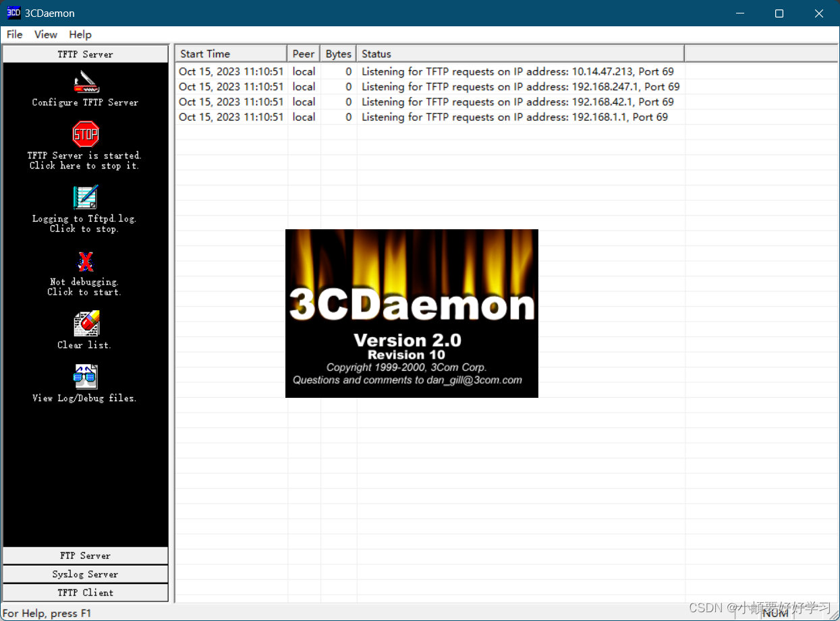Switch to the FTP Server panel
Viewport: 840px width, 621px height.
(x=84, y=555)
